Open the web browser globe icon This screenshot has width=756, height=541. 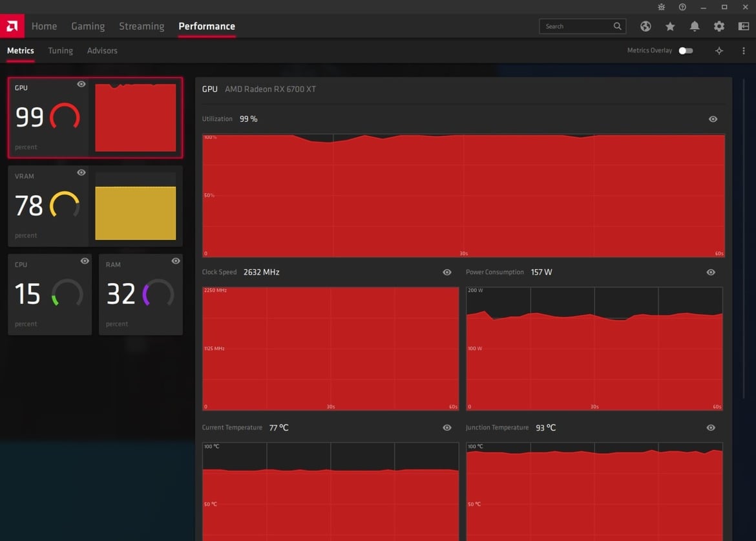point(646,27)
